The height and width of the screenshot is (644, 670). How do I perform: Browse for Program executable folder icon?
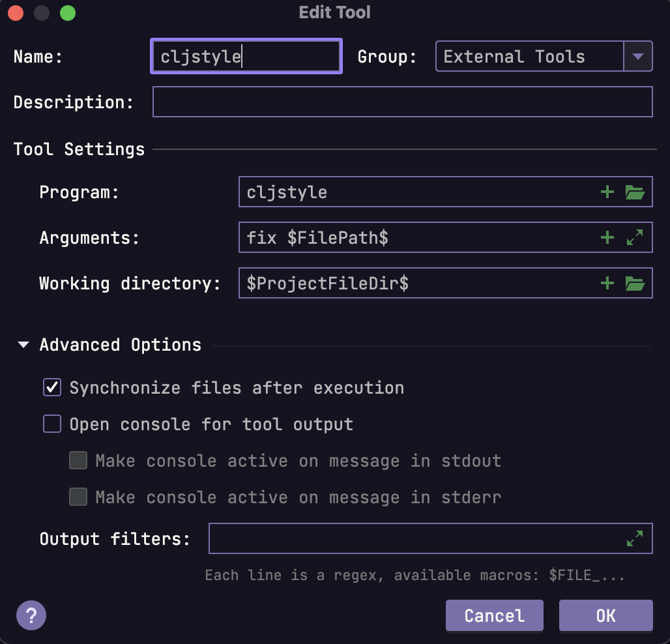[635, 192]
